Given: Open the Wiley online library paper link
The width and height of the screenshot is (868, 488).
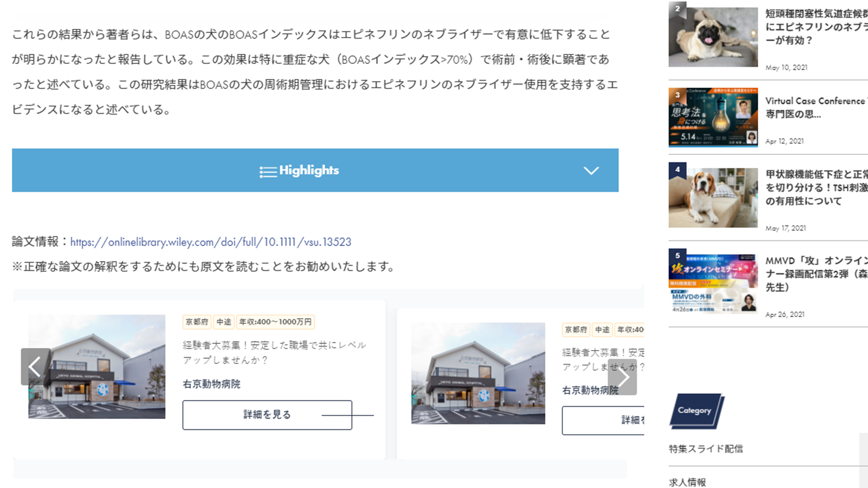Looking at the screenshot, I should click(210, 242).
